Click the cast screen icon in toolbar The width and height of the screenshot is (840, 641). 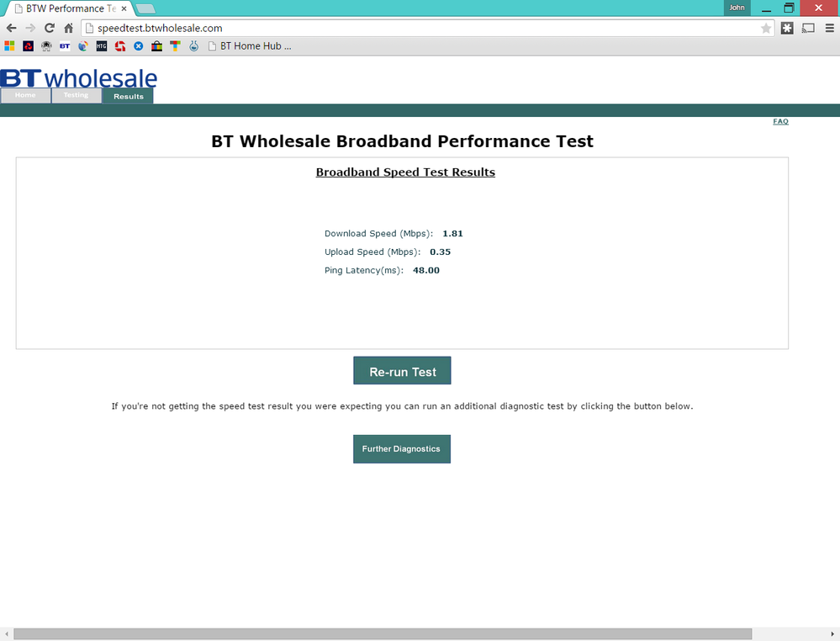[x=808, y=28]
